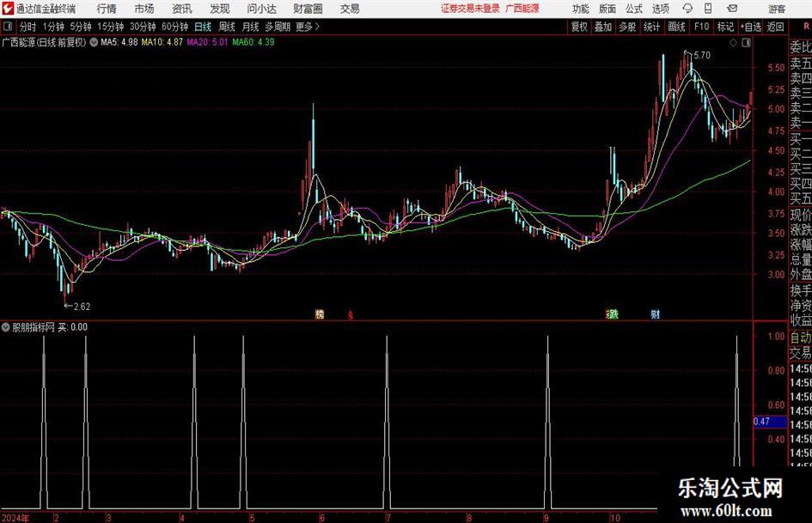Screen dimensions: 812x523
Task: Click the 广西能源 stock name in title bar
Action: [x=522, y=9]
